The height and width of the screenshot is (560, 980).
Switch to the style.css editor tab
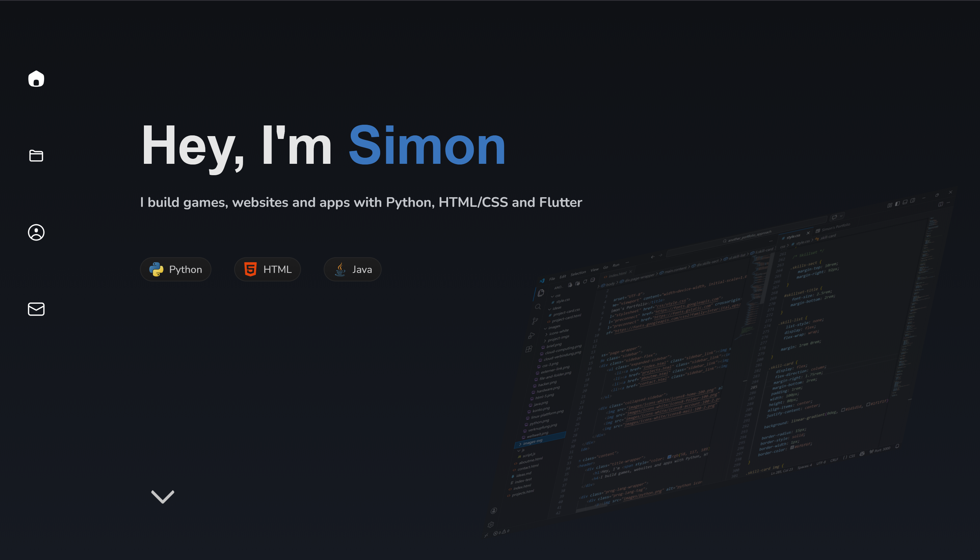coord(793,236)
